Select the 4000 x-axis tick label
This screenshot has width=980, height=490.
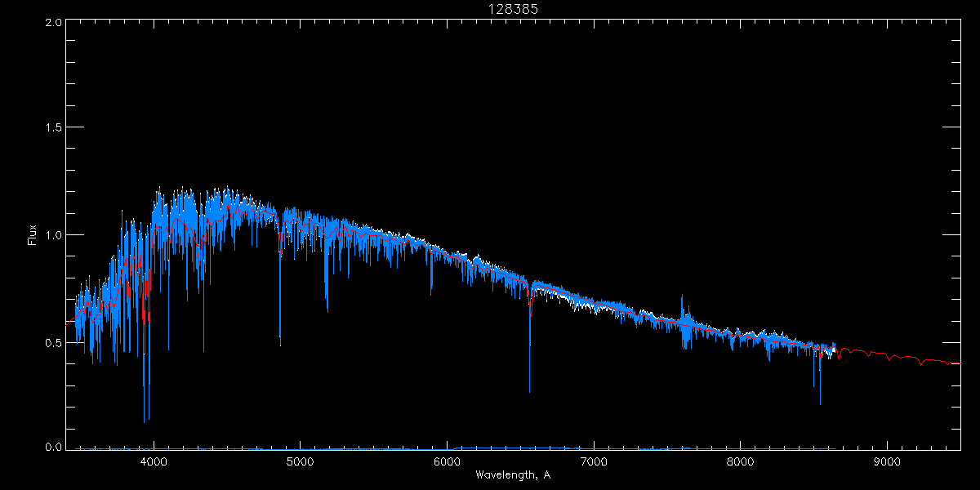pos(154,461)
